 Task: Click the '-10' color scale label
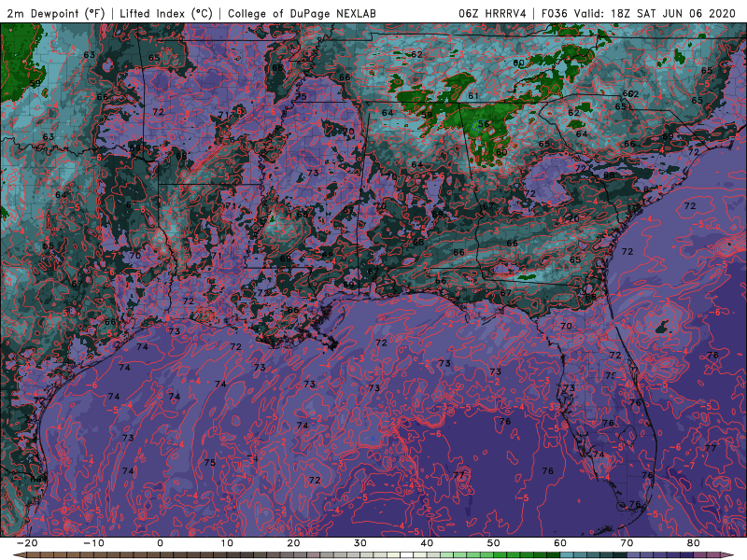click(x=93, y=543)
